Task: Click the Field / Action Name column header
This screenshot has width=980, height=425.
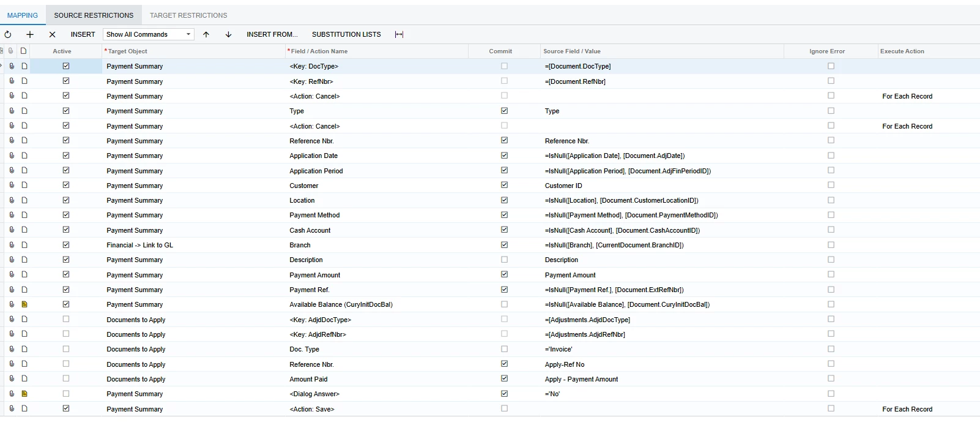Action: [x=377, y=51]
